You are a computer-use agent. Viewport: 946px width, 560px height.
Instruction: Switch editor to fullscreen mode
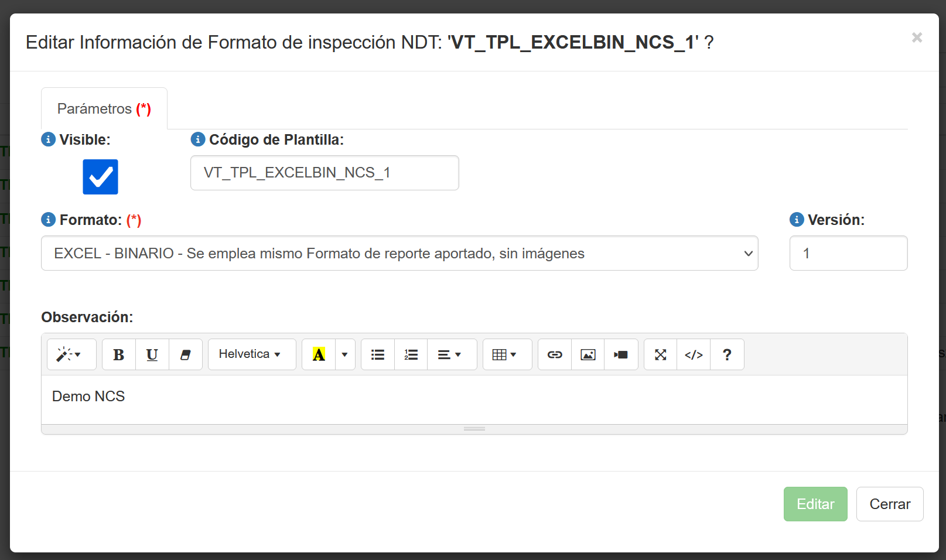(661, 354)
